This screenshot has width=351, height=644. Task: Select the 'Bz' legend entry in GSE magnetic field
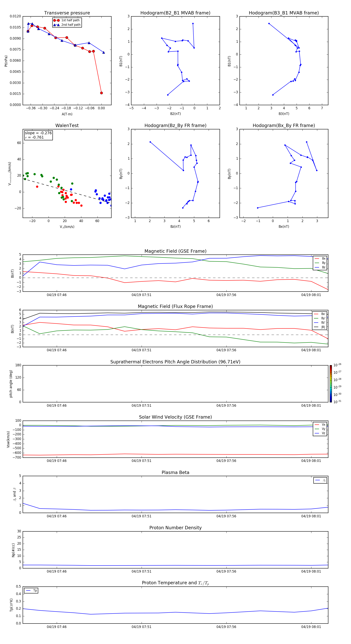[320, 267]
